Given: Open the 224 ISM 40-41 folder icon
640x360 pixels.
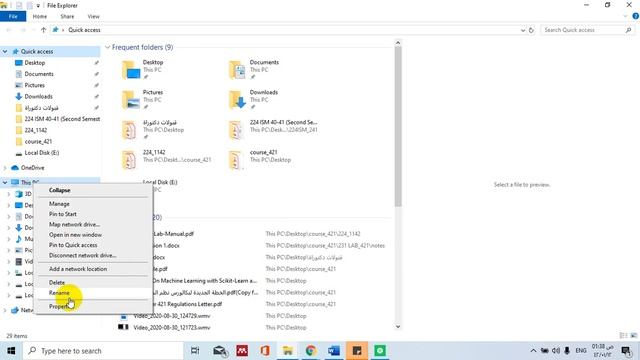Looking at the screenshot, I should tap(236, 130).
